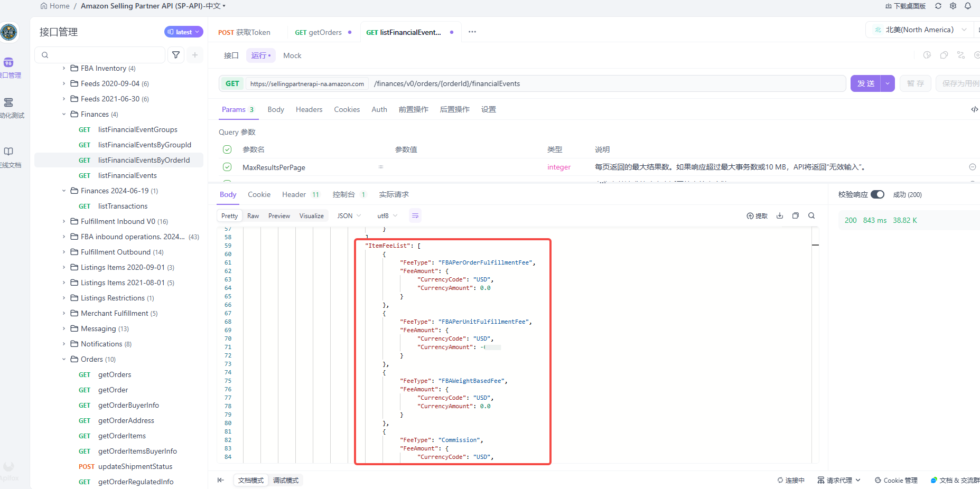This screenshot has width=980, height=489.
Task: Open the more tabs ellipsis icon
Action: (x=472, y=32)
